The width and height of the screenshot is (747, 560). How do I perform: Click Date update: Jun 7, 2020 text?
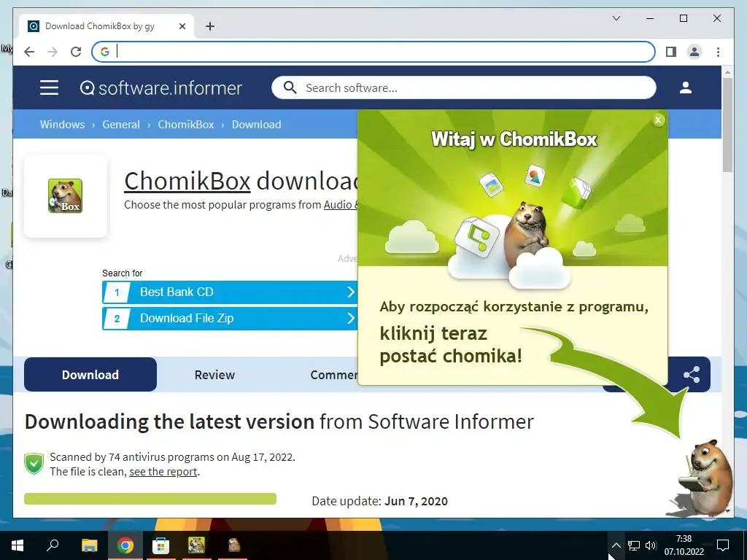(x=379, y=501)
